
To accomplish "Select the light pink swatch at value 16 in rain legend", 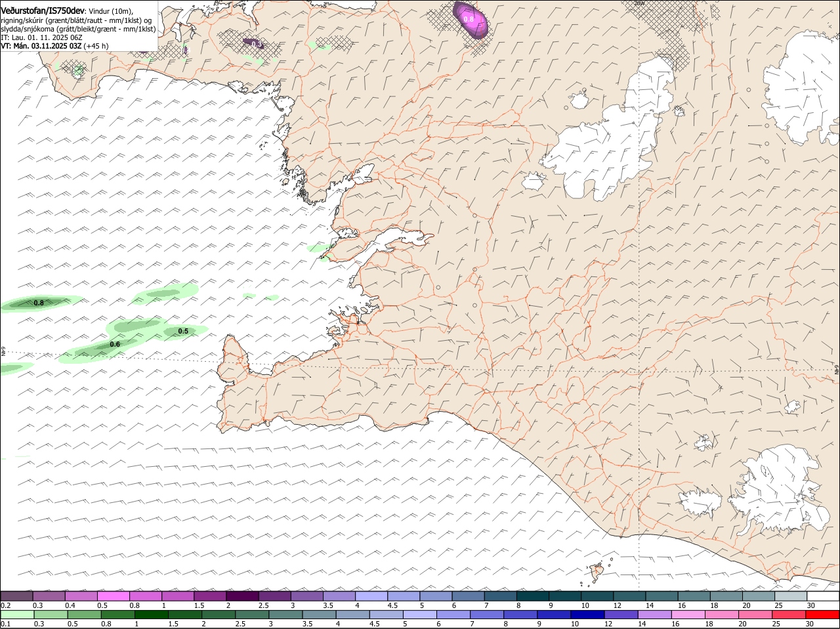I will 688,615.
